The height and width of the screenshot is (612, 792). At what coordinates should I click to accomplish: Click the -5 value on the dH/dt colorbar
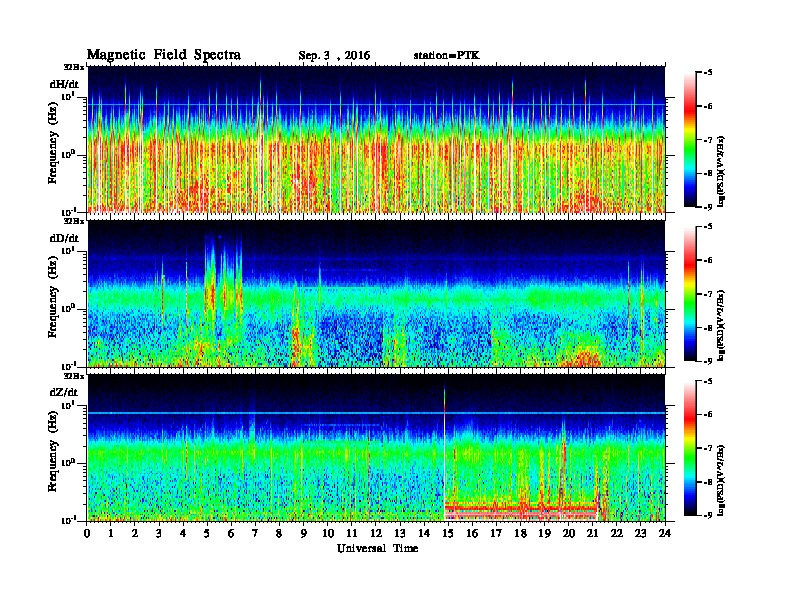[x=708, y=73]
